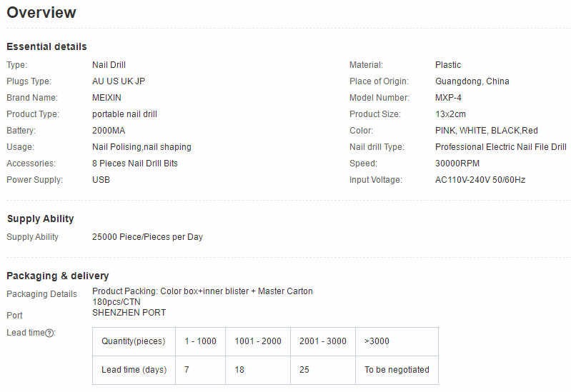Click the 25000 Piece/Pieces per Day value
The image size is (571, 392).
pyautogui.click(x=147, y=237)
